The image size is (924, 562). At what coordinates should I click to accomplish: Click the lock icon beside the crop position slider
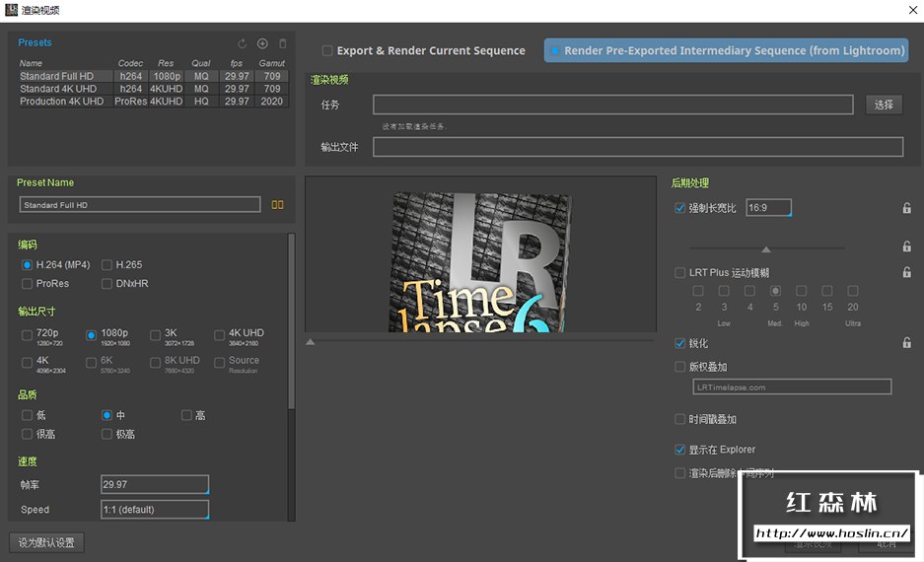tap(906, 247)
